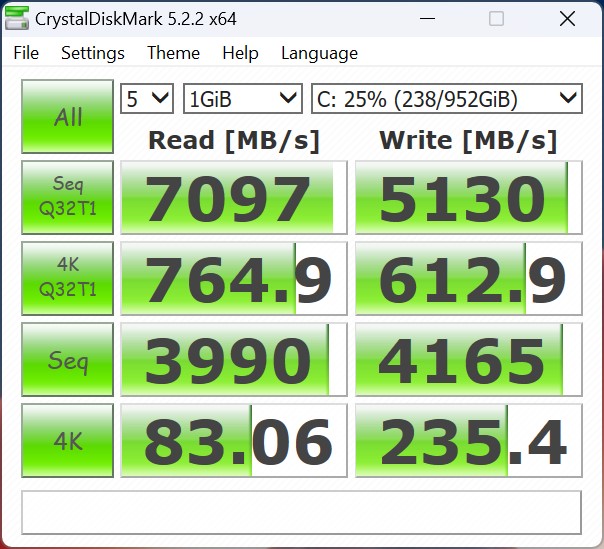Start the 4K Q32T1 test

coord(67,278)
